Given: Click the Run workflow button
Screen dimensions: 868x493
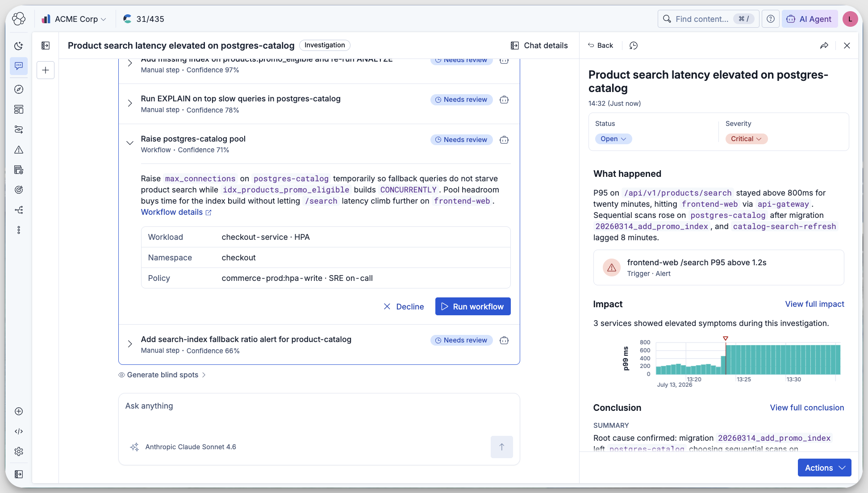Looking at the screenshot, I should tap(473, 306).
